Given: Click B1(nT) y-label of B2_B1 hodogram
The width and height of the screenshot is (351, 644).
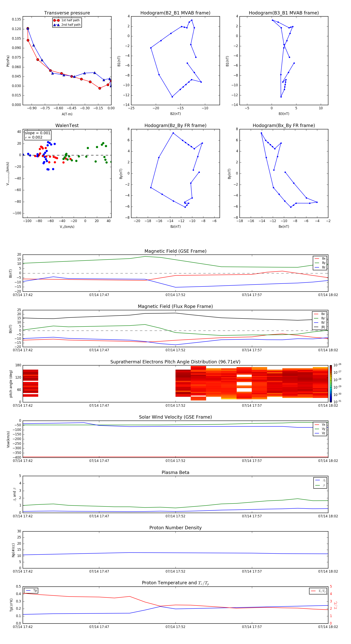Looking at the screenshot, I should 119,61.
